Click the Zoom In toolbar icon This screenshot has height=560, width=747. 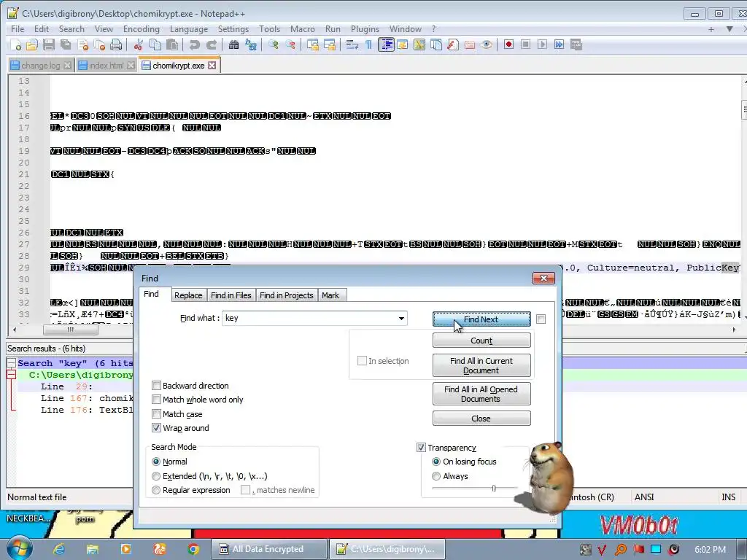pyautogui.click(x=274, y=44)
